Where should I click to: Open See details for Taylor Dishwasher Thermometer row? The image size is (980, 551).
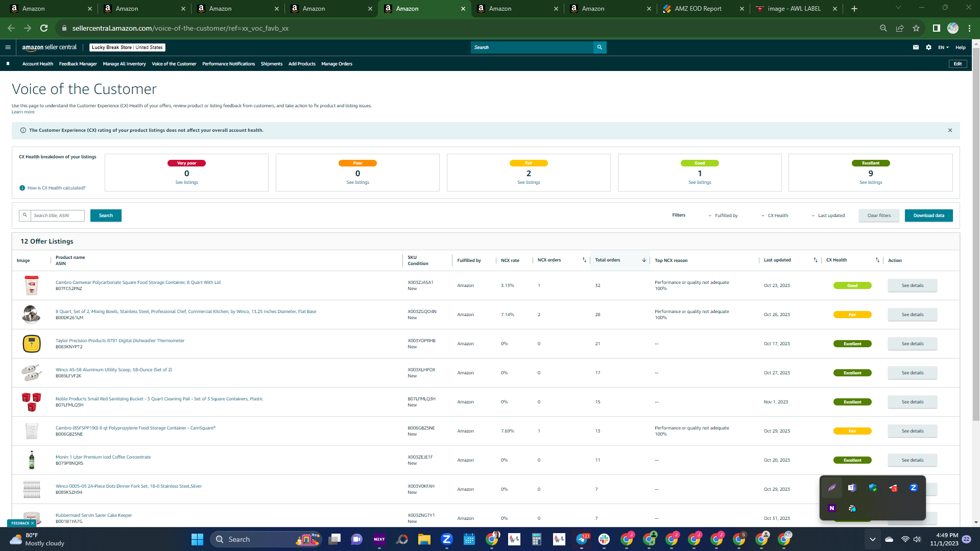coord(912,344)
